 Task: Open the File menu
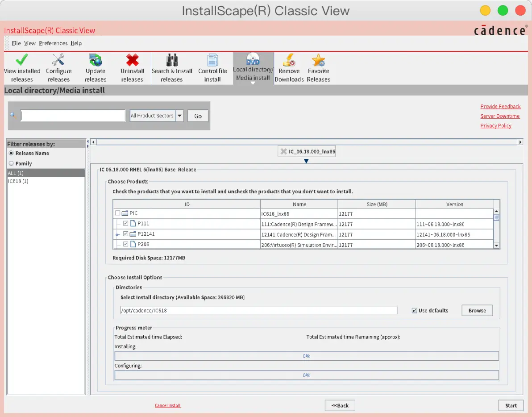click(16, 43)
